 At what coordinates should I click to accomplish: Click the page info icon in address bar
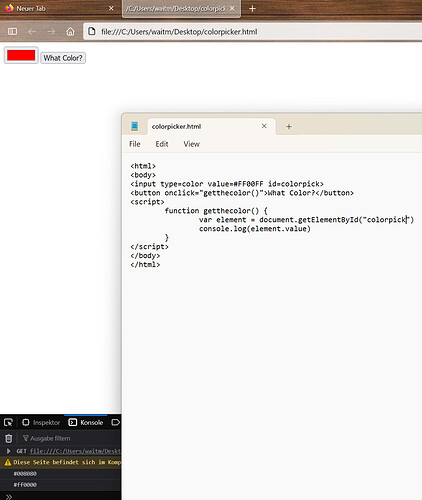click(x=91, y=31)
